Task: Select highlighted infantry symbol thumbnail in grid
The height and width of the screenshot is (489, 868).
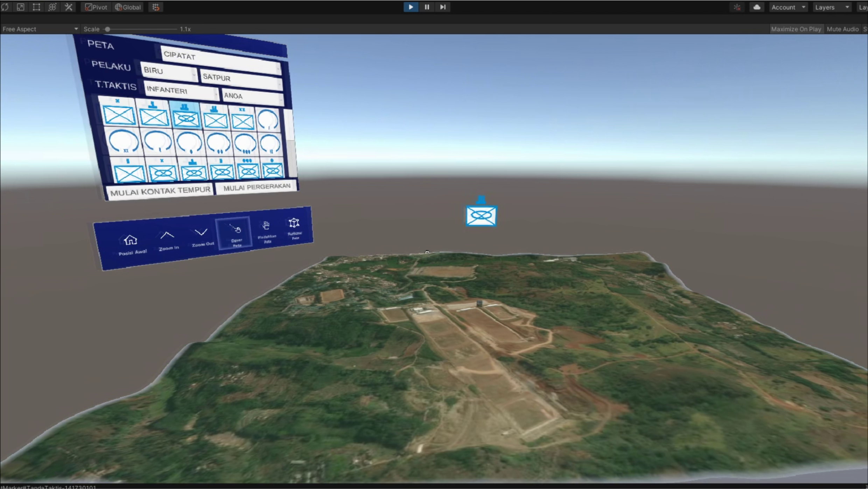Action: coord(185,117)
